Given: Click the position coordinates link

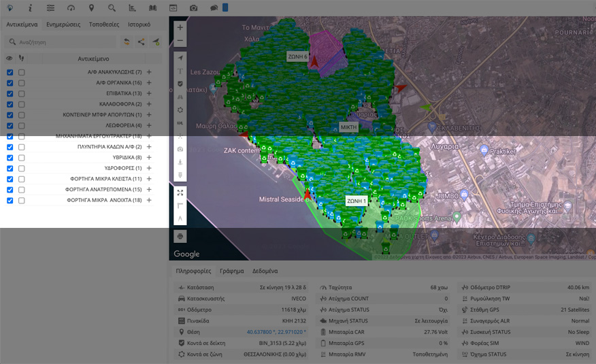Looking at the screenshot, I should (x=276, y=332).
